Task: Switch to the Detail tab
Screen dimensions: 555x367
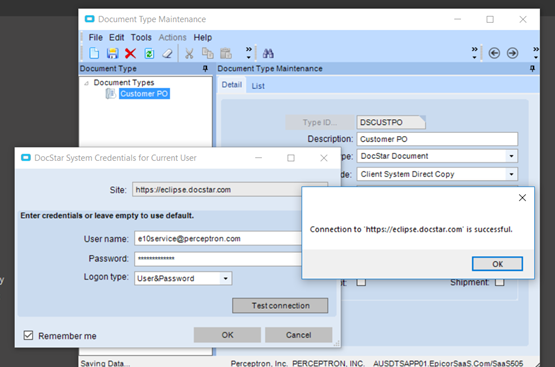Action: (231, 85)
